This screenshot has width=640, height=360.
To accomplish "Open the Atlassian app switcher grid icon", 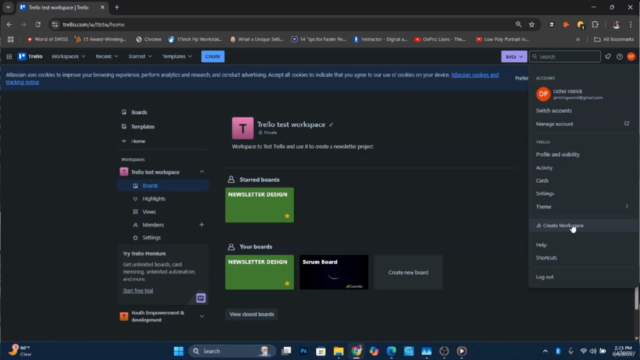I will click(9, 56).
